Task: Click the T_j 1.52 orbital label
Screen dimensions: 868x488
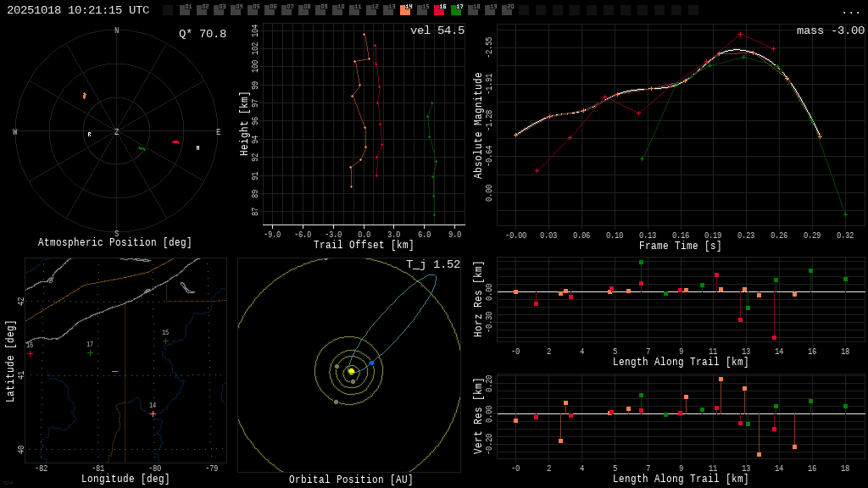Action: point(432,264)
